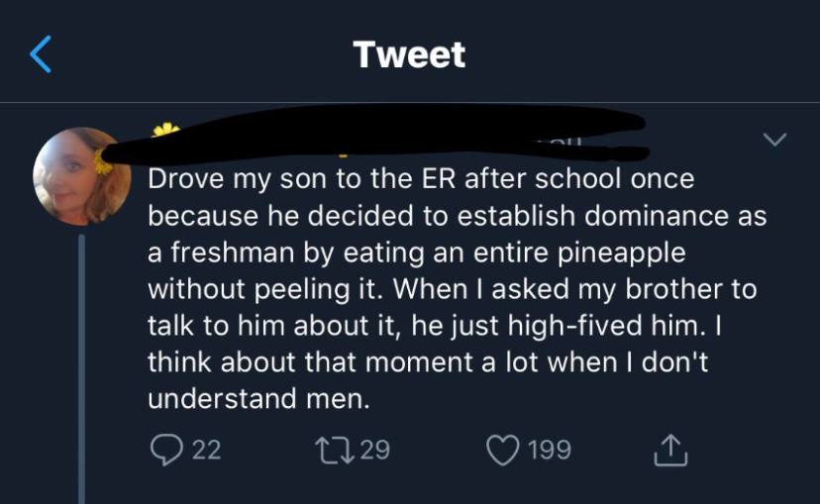Like the tweet with the heart icon

503,450
